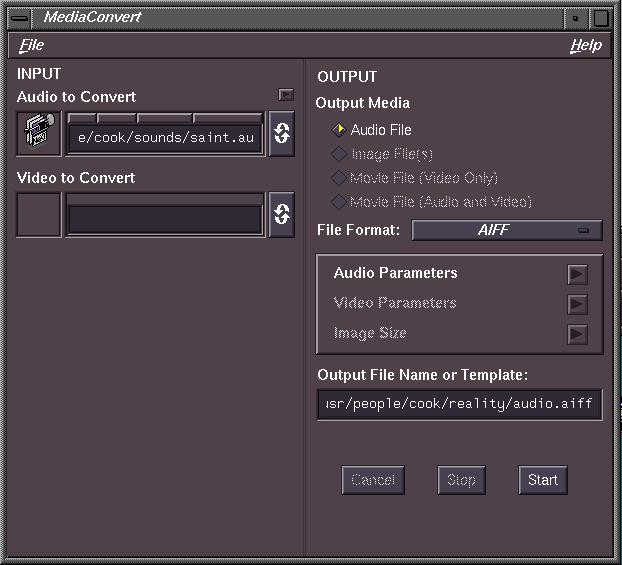This screenshot has width=622, height=565.
Task: Select the Audio File output option
Action: [x=339, y=130]
